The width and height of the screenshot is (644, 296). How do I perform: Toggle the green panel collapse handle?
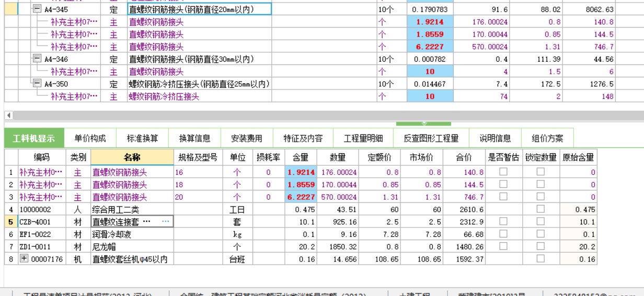[423, 123]
